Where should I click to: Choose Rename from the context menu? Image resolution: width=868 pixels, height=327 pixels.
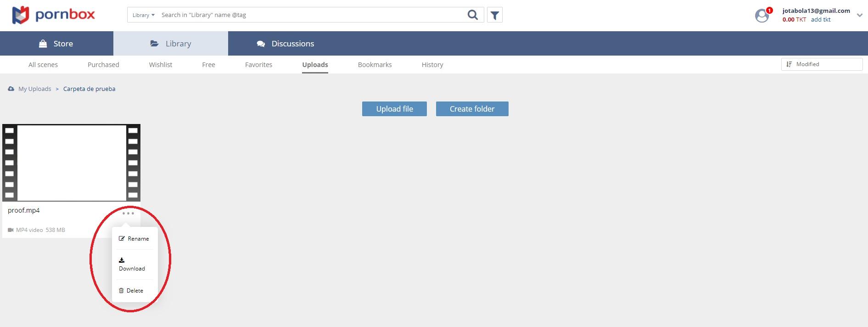pos(134,239)
